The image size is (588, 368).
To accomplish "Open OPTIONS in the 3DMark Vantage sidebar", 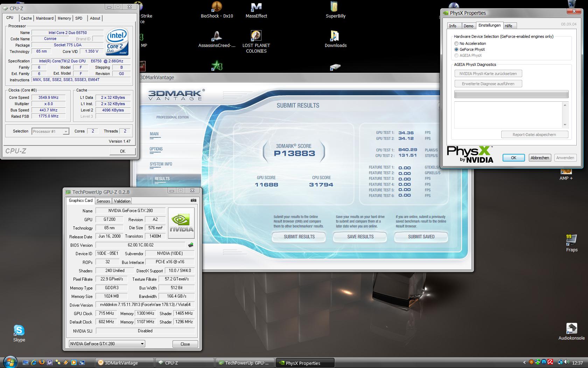I will pos(156,149).
